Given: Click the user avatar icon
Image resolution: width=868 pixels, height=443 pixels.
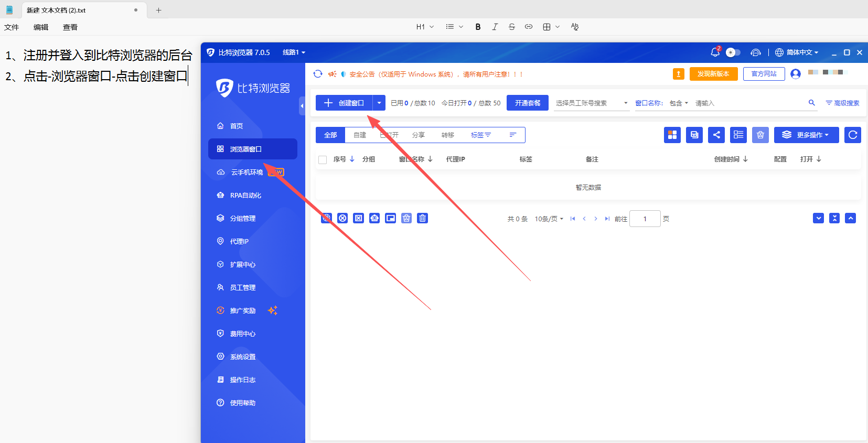Looking at the screenshot, I should (x=796, y=74).
